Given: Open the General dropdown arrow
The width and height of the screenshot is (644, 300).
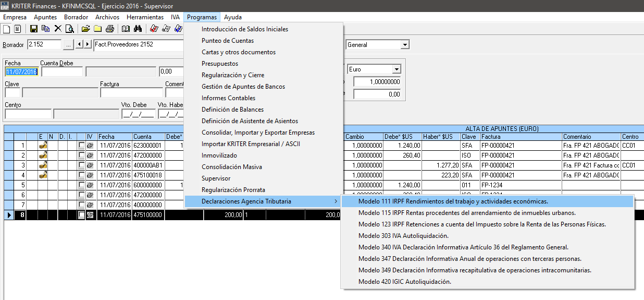Looking at the screenshot, I should tap(404, 45).
